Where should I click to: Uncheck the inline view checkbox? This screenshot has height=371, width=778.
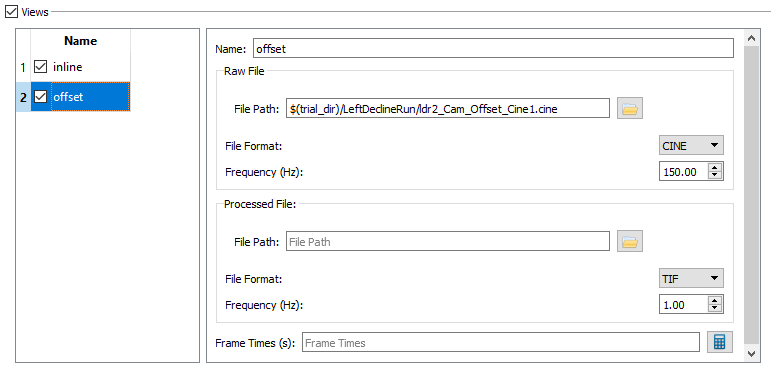[40, 66]
